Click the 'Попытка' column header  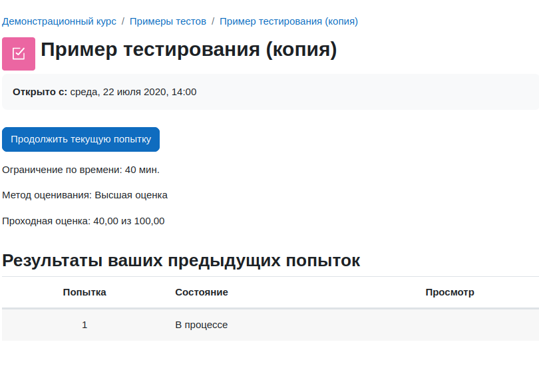[85, 292]
